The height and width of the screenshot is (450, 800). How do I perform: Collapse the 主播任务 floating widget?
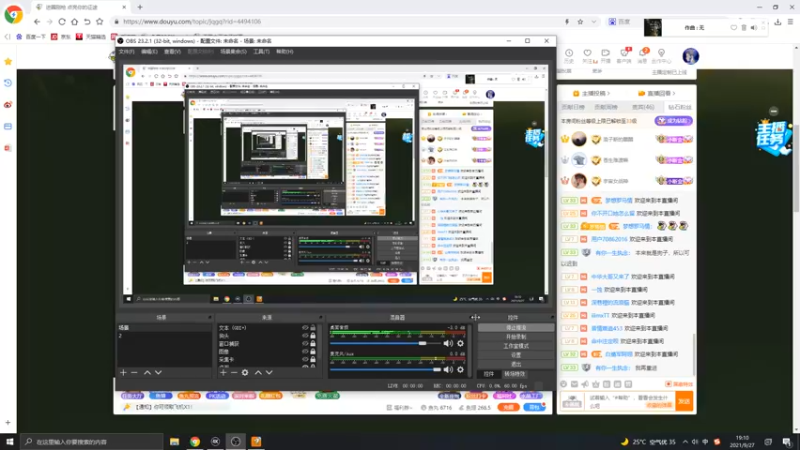coord(773,111)
